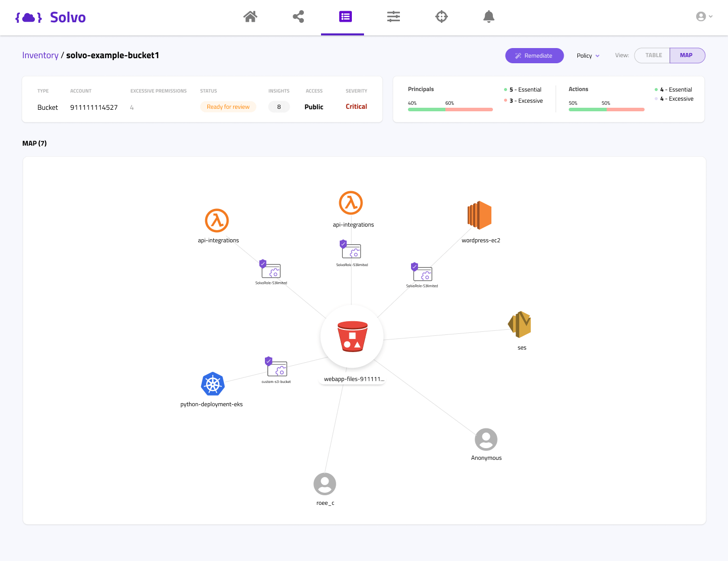Click the Principals Essential progress bar
Image resolution: width=728 pixels, height=561 pixels.
tap(424, 109)
